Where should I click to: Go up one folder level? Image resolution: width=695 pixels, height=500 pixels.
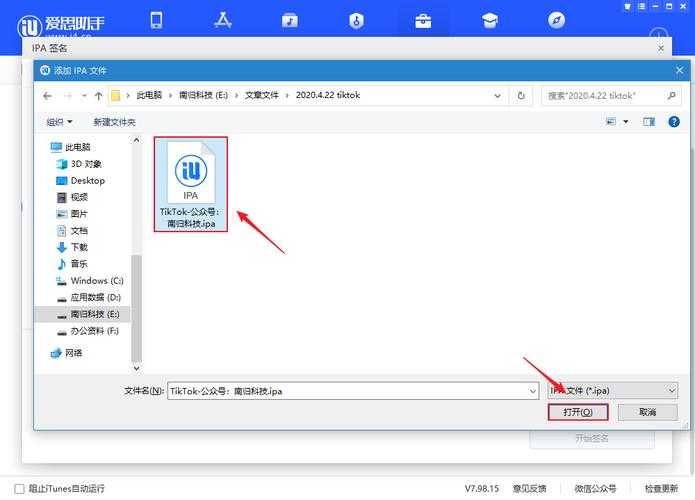tap(98, 96)
